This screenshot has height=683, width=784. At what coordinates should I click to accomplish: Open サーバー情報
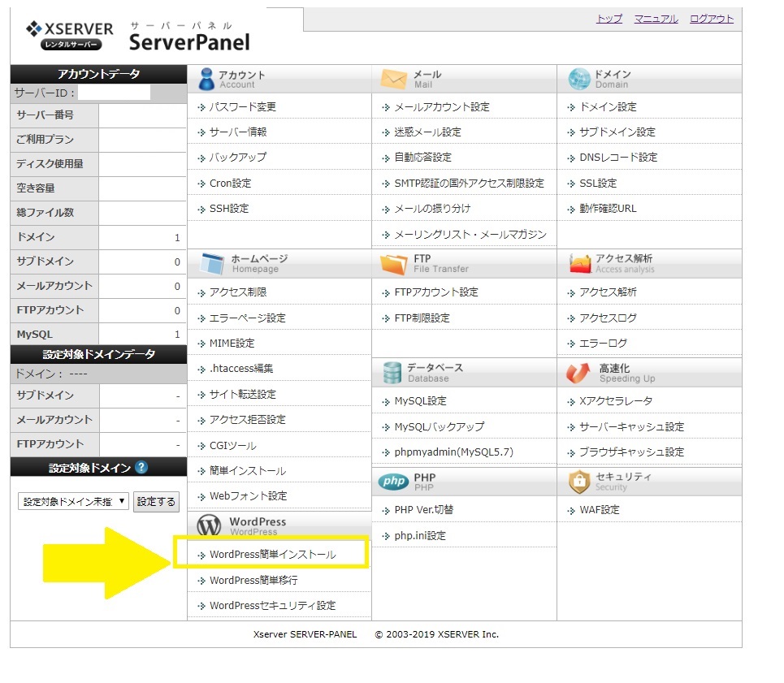(238, 132)
